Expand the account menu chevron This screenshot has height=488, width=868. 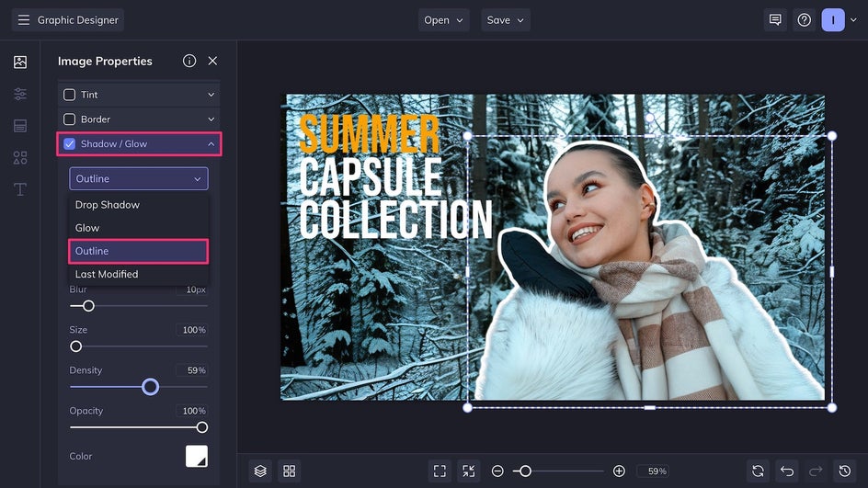point(853,20)
